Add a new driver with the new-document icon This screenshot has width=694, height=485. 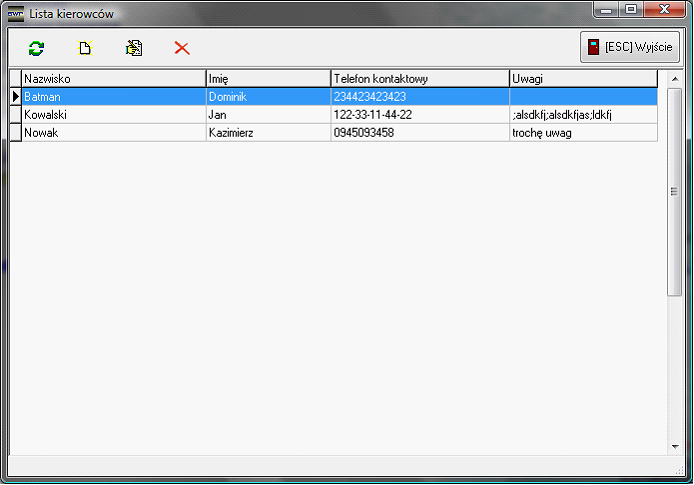tap(85, 48)
